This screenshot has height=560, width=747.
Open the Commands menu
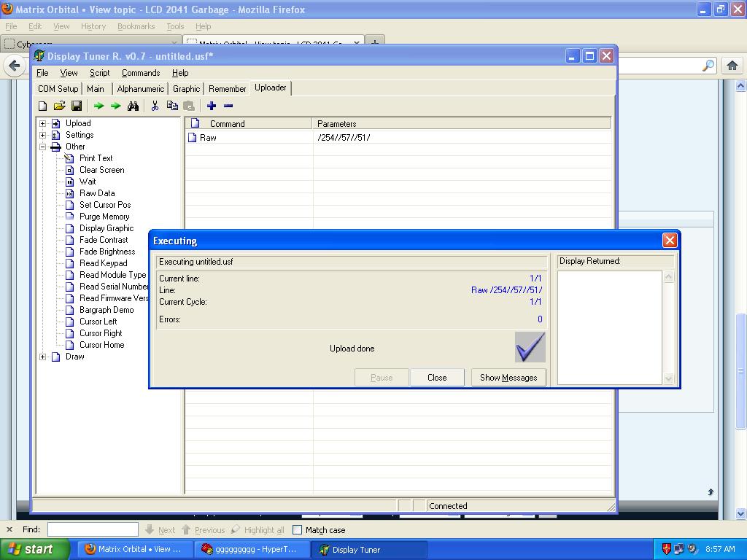tap(141, 73)
